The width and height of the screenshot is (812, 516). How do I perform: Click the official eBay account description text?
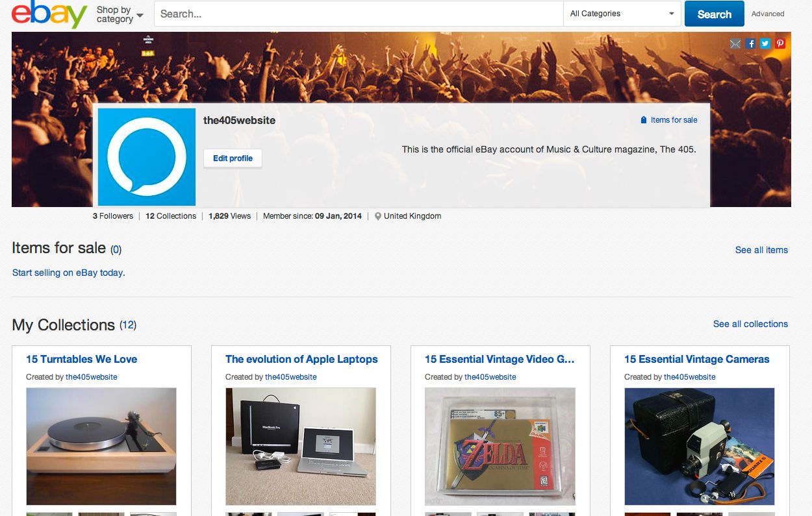pyautogui.click(x=549, y=149)
